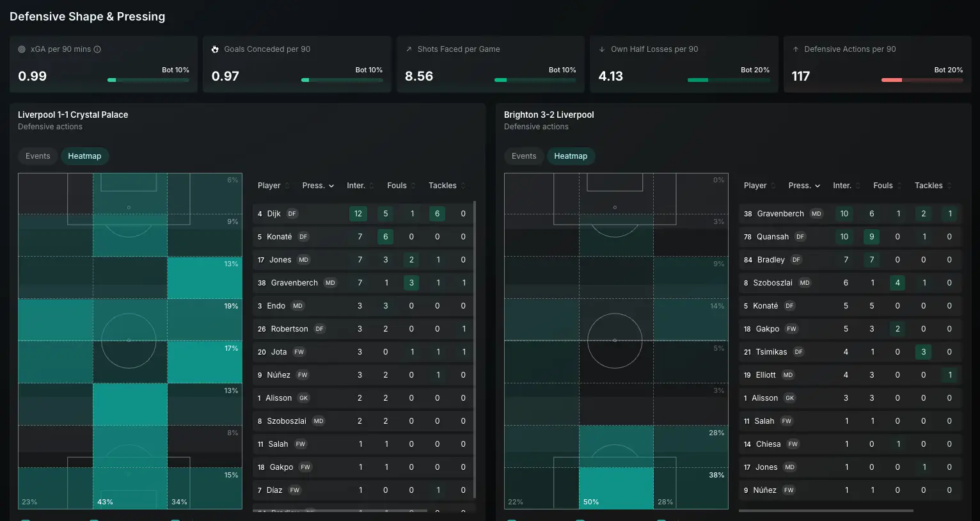Click the 19% row on Crystal Palace heatmap
This screenshot has height=521, width=980.
[130, 320]
